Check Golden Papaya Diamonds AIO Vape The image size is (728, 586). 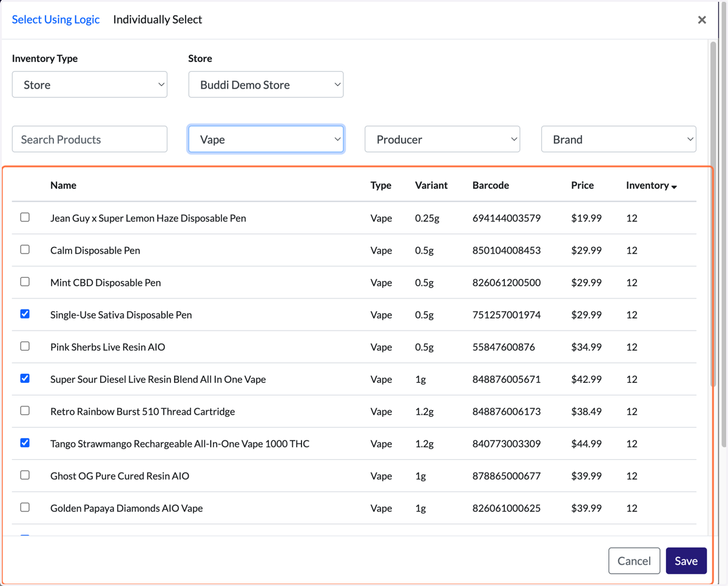point(25,507)
